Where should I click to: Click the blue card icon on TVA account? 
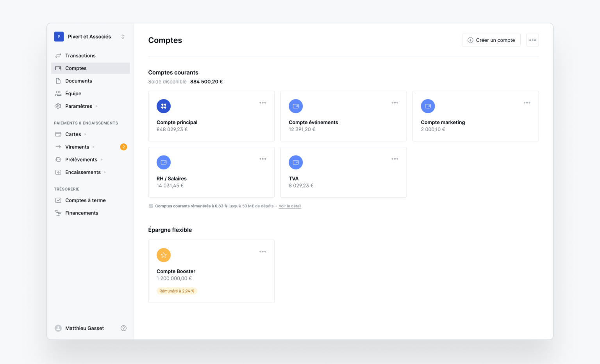coord(296,162)
